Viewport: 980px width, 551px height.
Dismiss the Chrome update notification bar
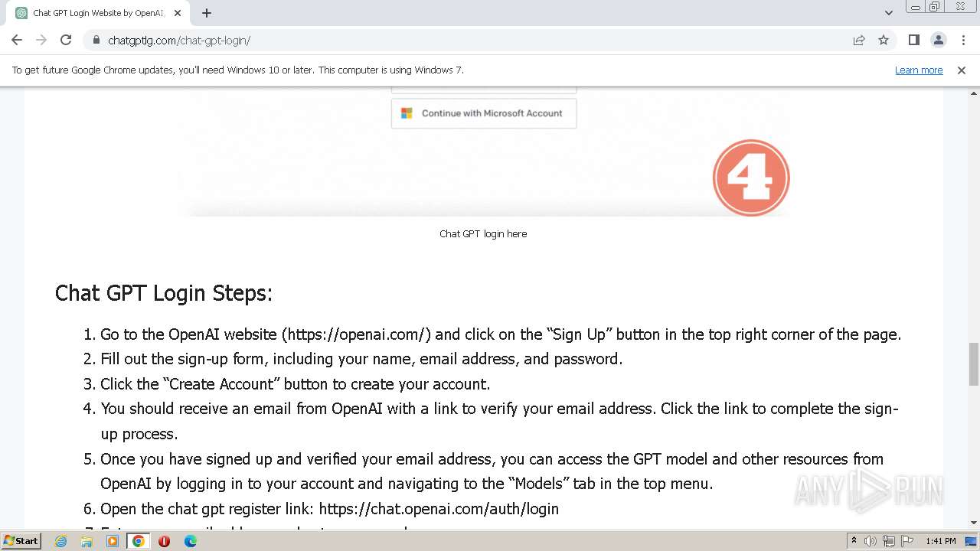pyautogui.click(x=962, y=70)
